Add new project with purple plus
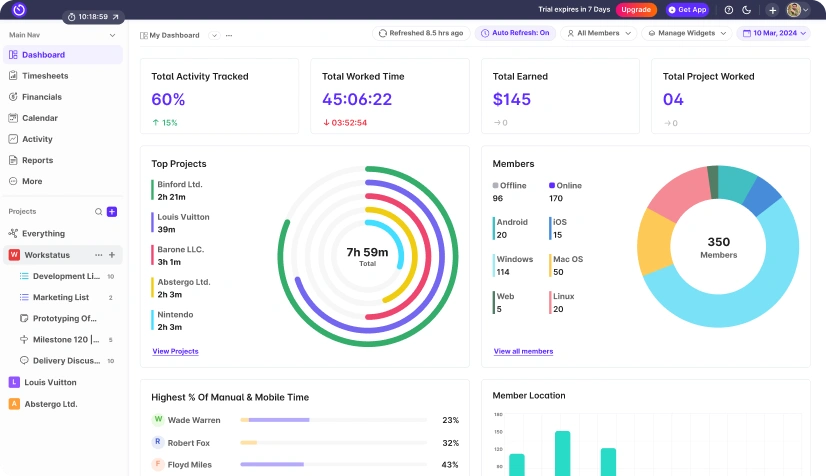826x476 pixels. tap(112, 212)
